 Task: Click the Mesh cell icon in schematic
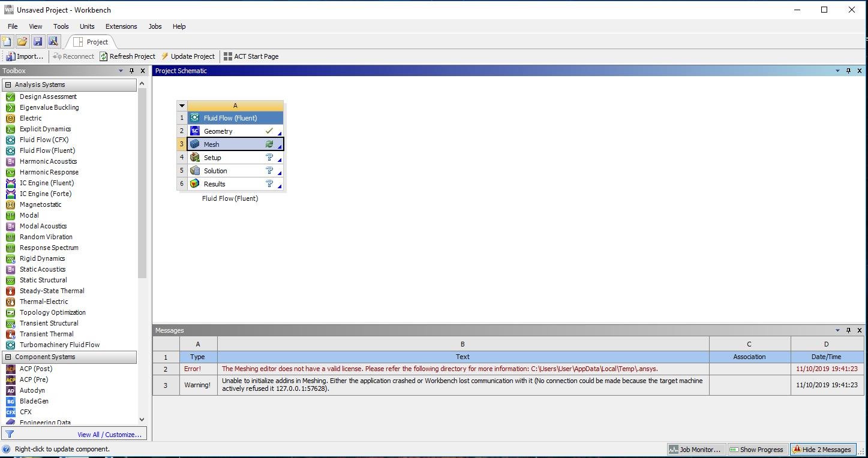click(x=194, y=144)
